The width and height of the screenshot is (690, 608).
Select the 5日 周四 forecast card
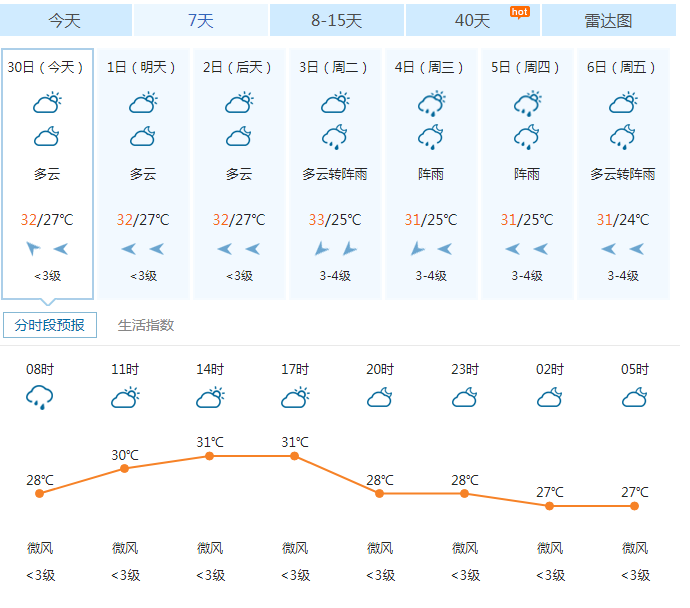(527, 174)
